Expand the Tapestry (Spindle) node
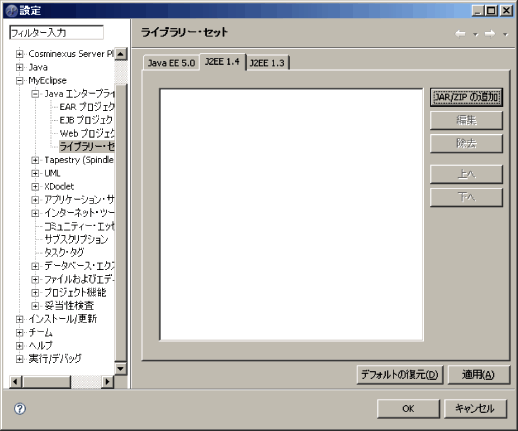The image size is (518, 431). tap(35, 160)
